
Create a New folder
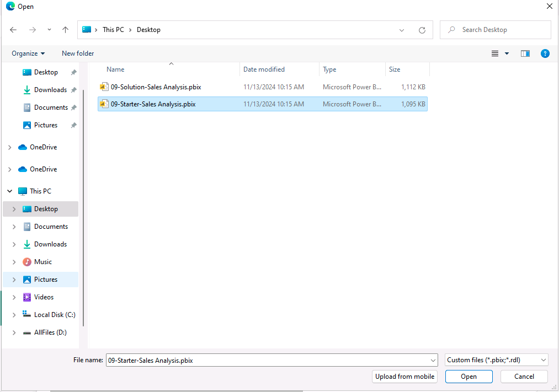coord(78,53)
